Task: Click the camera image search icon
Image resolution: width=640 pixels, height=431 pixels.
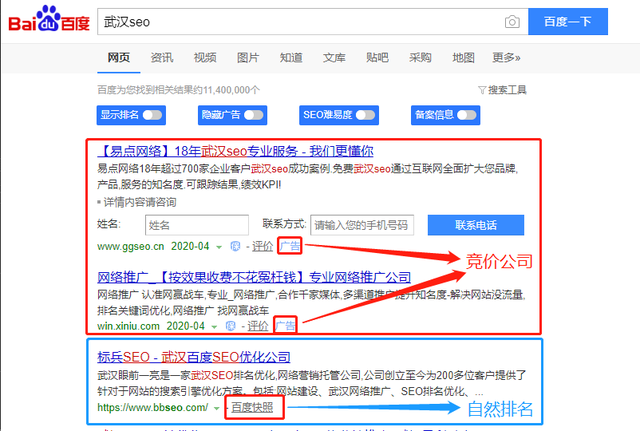Action: [512, 22]
